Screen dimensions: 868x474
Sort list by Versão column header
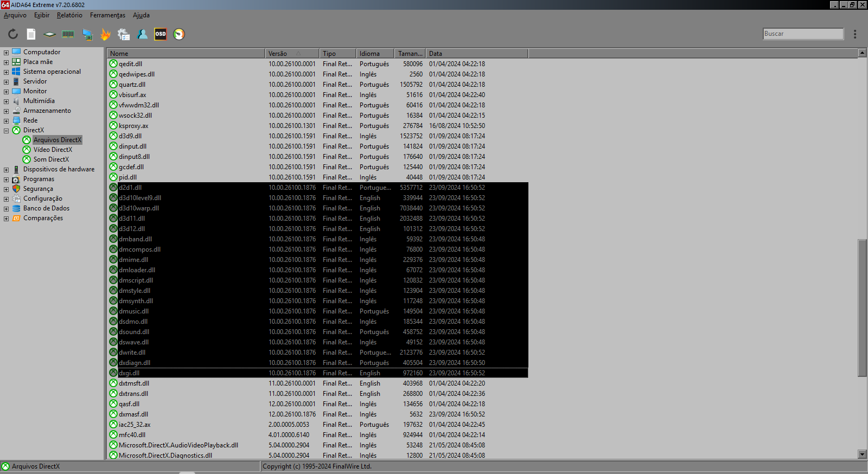292,54
